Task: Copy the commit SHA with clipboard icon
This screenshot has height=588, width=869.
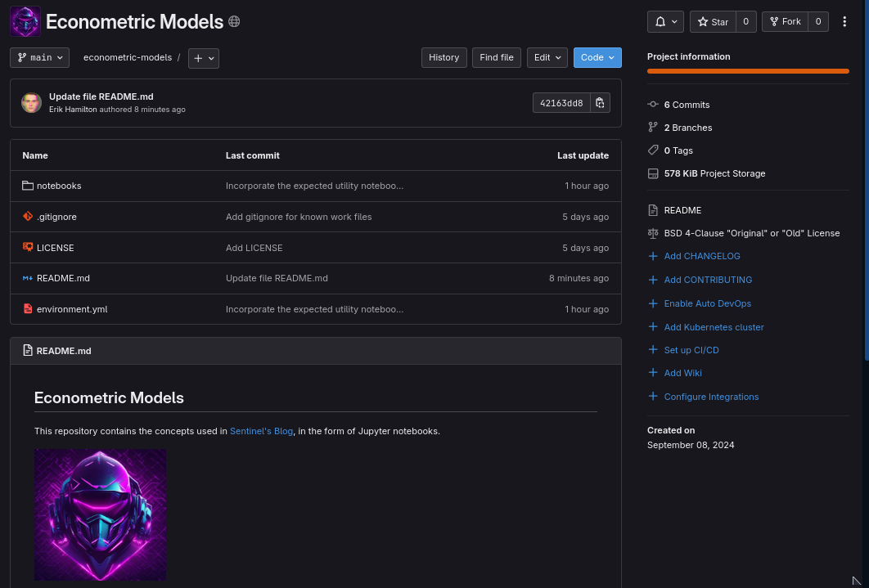Action: coord(600,103)
